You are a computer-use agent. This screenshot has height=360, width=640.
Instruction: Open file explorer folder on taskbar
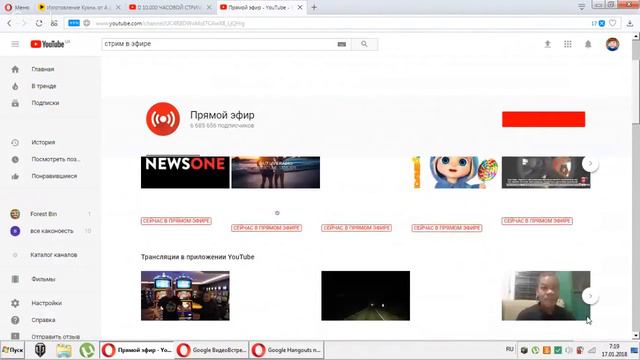64,350
